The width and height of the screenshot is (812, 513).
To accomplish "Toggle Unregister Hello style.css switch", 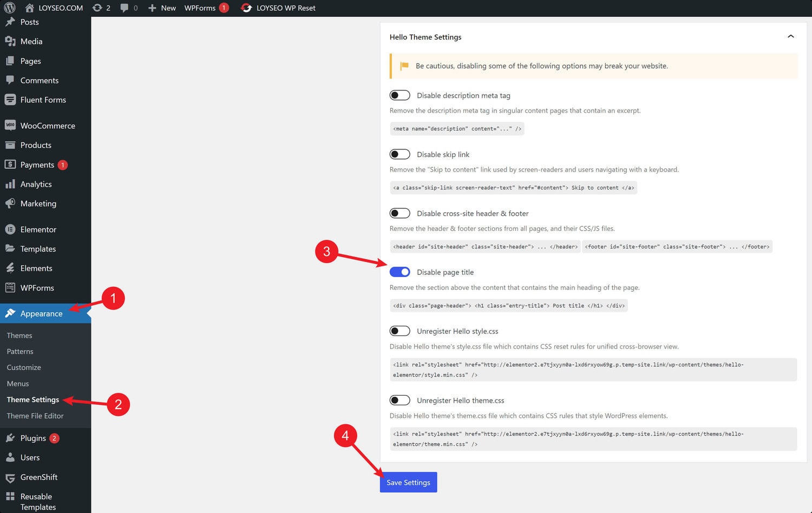I will point(400,331).
